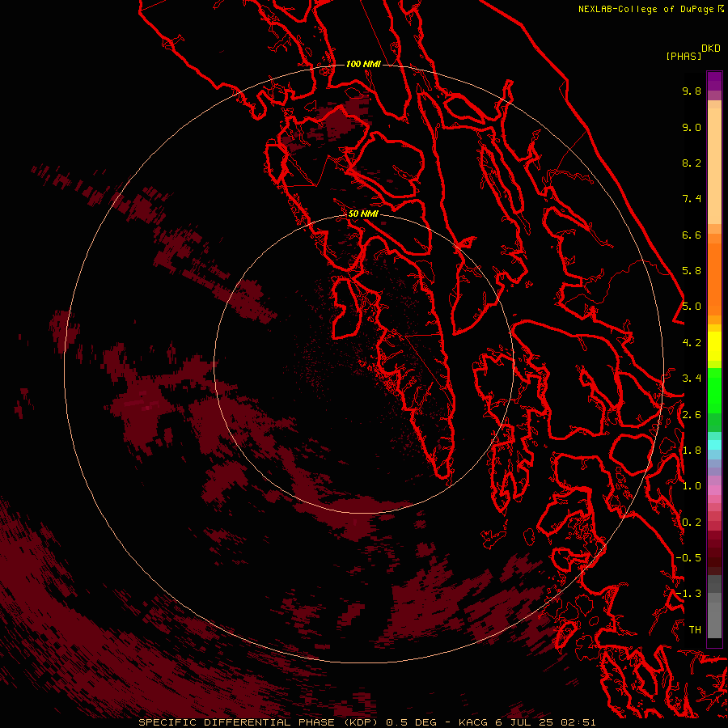The image size is (728, 728).
Task: Click the TH threshold label on the scale
Action: [x=695, y=630]
